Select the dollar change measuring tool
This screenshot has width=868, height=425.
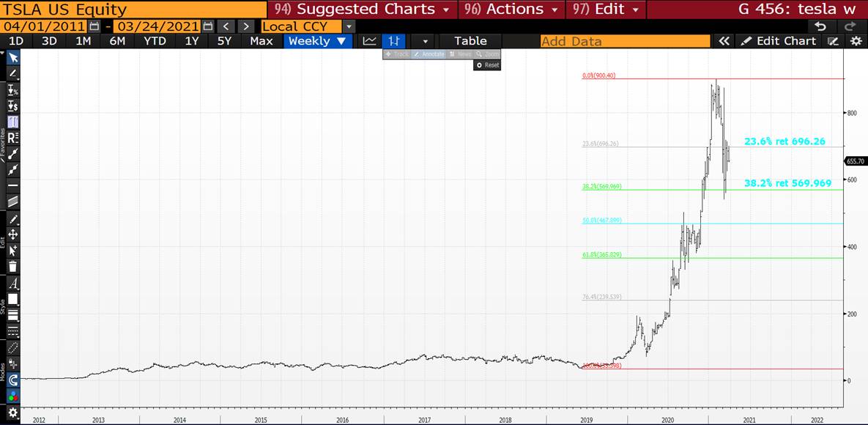click(x=13, y=106)
